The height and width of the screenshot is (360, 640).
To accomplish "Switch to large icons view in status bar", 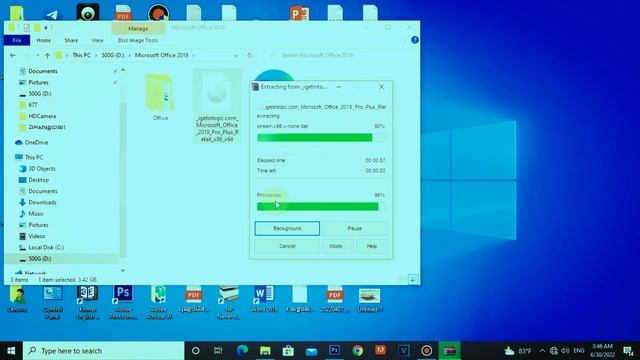I will pyautogui.click(x=413, y=280).
